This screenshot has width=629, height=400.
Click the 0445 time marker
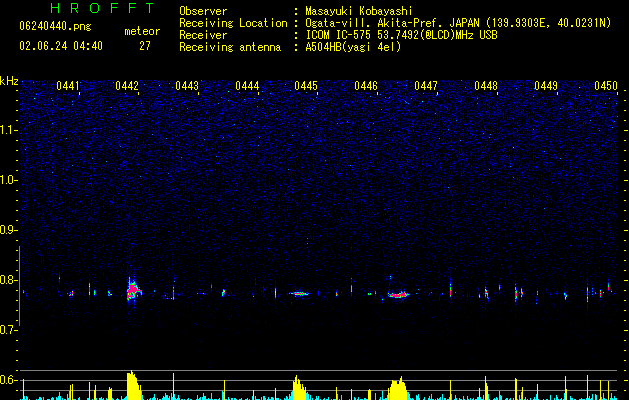tap(306, 86)
